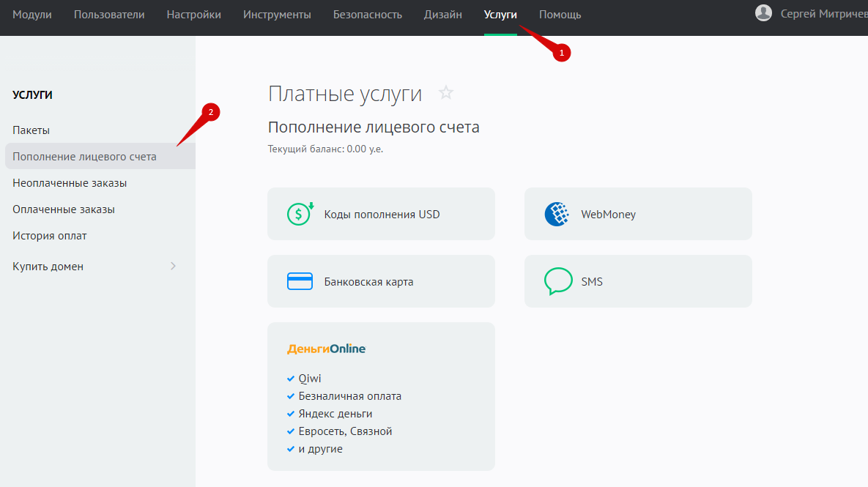This screenshot has width=868, height=487.
Task: Open the Безопасность menu
Action: click(367, 15)
